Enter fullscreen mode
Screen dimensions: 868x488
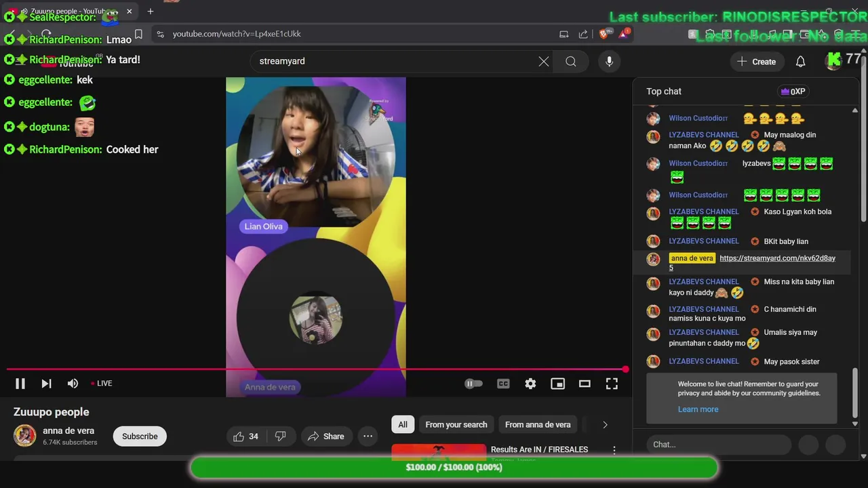click(612, 384)
